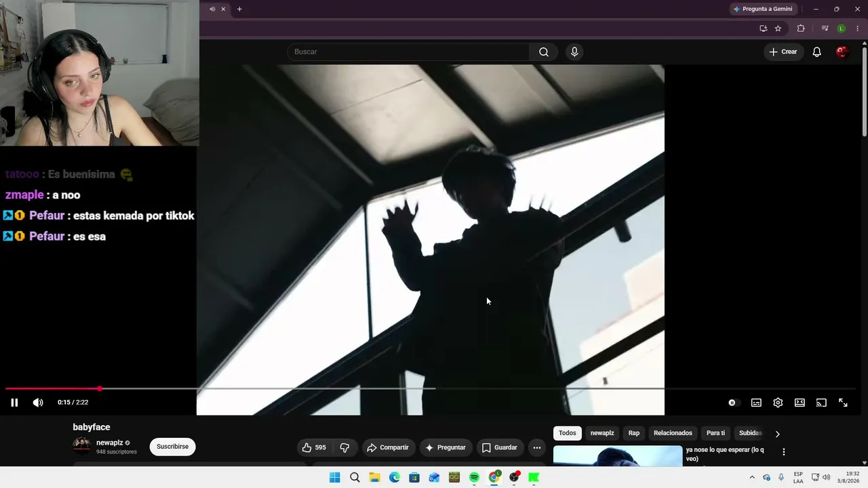Viewport: 868px width, 488px height.
Task: Select the newaplz filter chip
Action: pyautogui.click(x=602, y=433)
